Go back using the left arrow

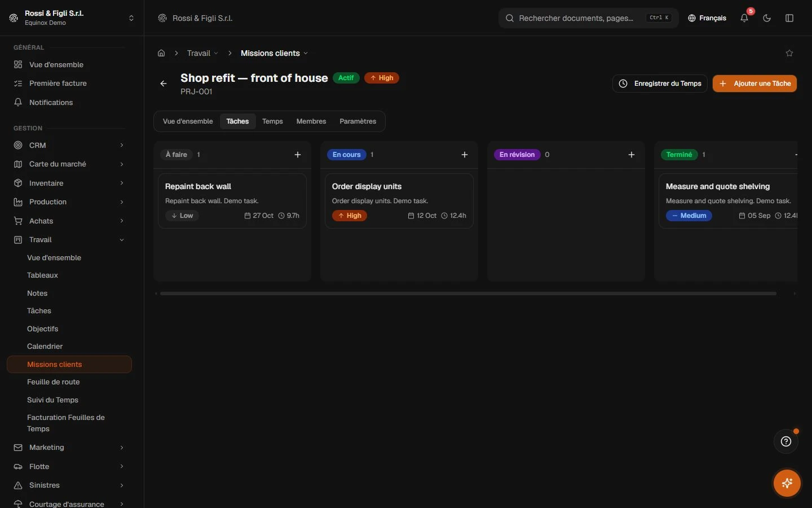(x=164, y=84)
